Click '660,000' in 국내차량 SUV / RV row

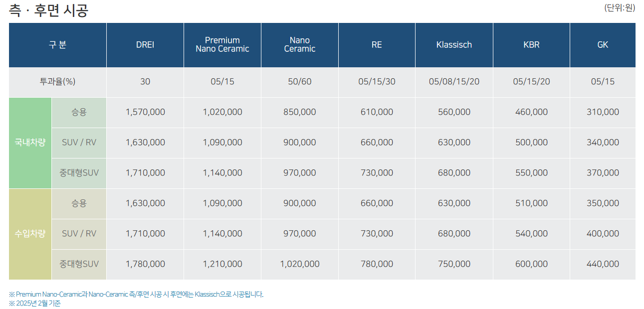tap(377, 143)
